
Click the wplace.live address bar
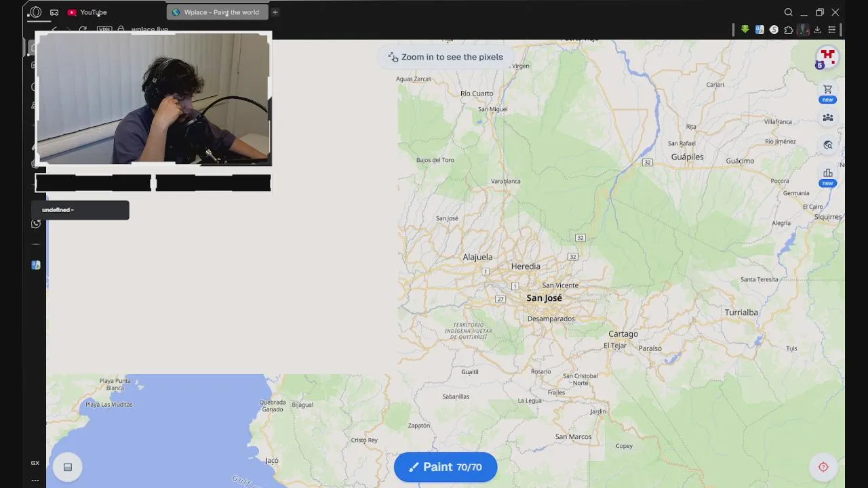pyautogui.click(x=149, y=30)
